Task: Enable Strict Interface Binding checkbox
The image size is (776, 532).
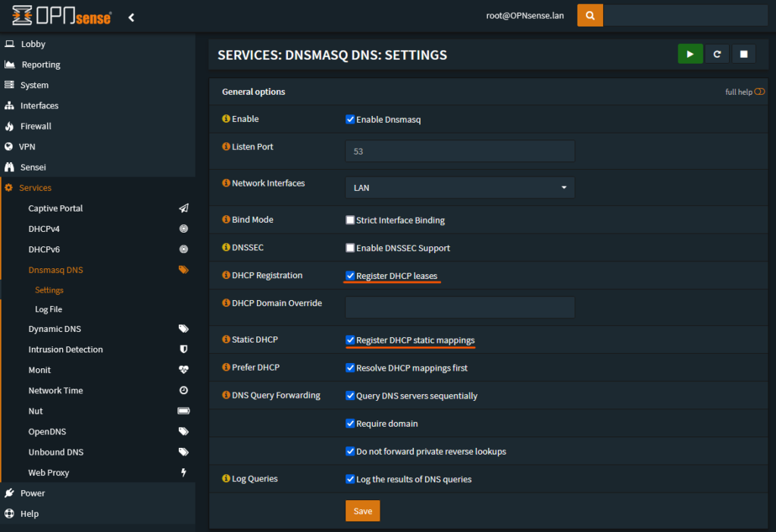Action: coord(350,220)
